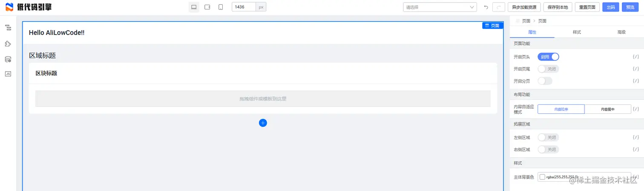Collapse the 页面功能 section header
644x191 pixels.
(577, 43)
